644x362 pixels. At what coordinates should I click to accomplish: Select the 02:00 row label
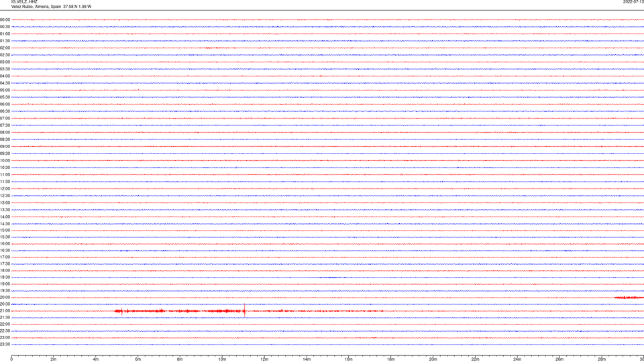5,48
